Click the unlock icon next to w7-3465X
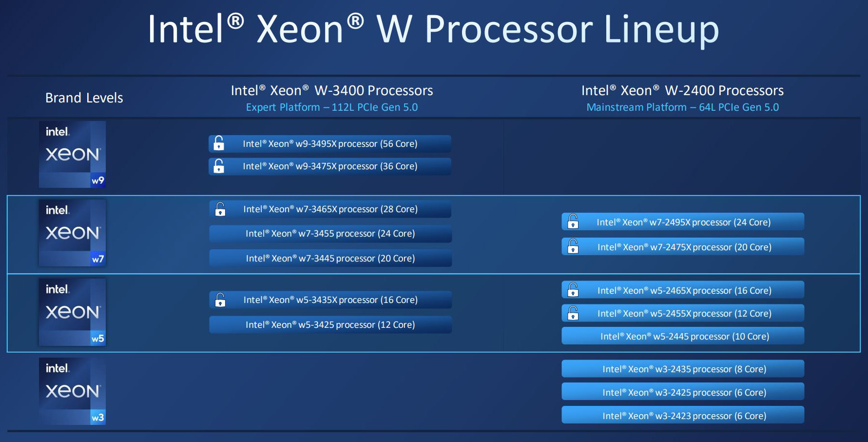Screen dimensions: 868x442 (220, 209)
